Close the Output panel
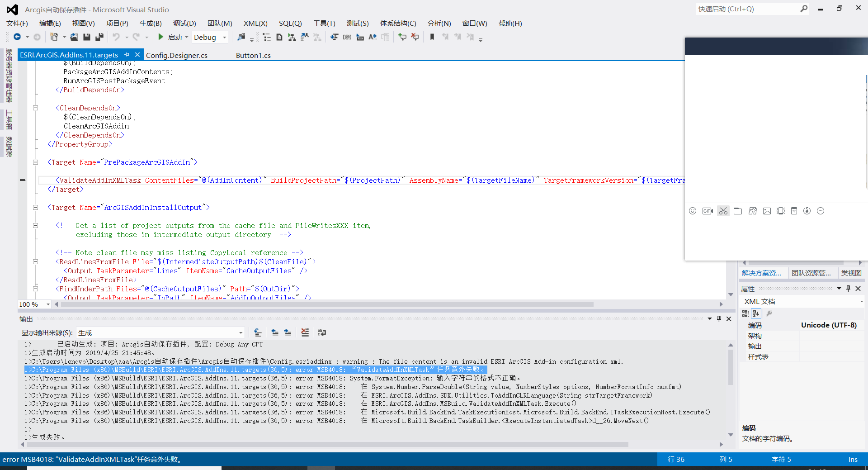This screenshot has width=868, height=470. point(729,319)
